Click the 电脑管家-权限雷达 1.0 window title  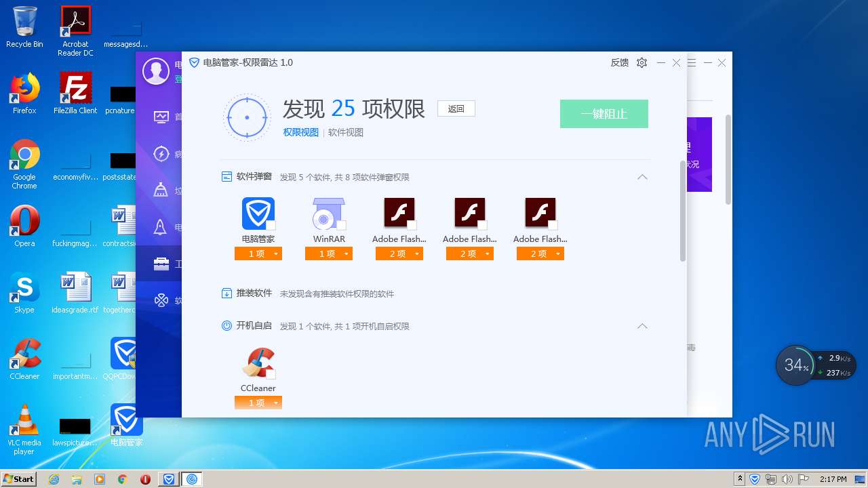[x=248, y=62]
